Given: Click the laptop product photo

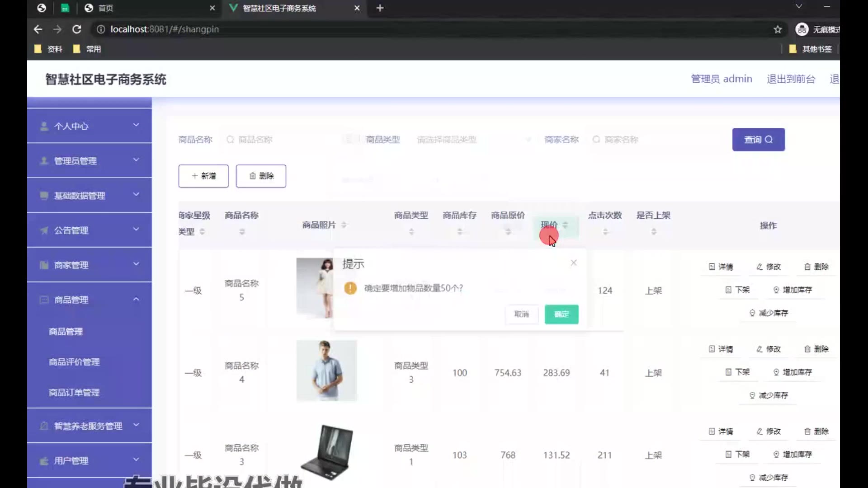Looking at the screenshot, I should pos(326,452).
